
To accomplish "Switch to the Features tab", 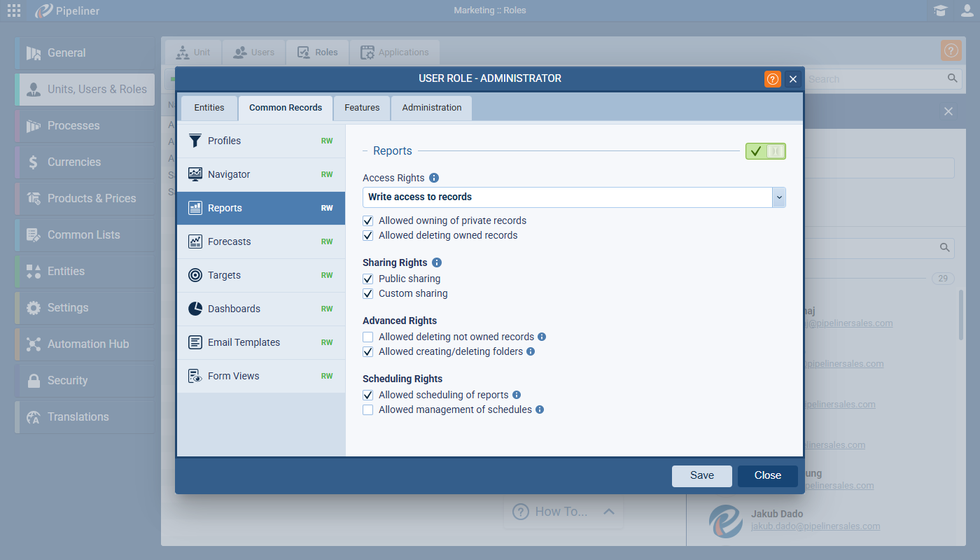I will [x=362, y=108].
